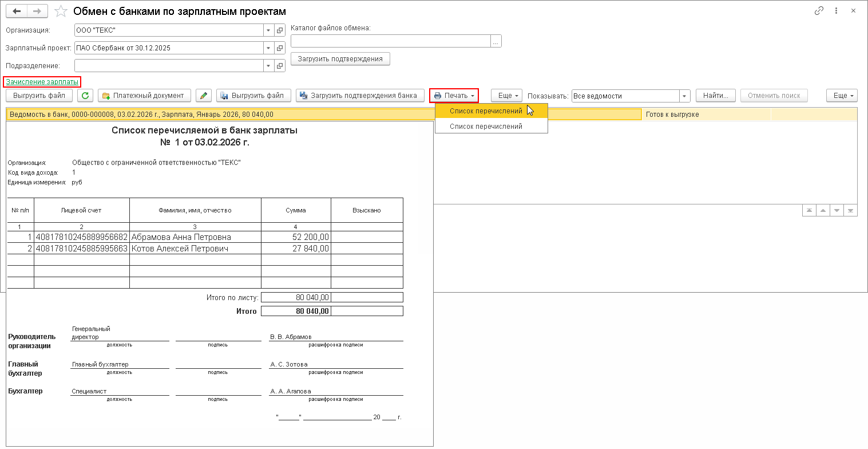Open the Организация record with its open button
The width and height of the screenshot is (868, 449).
click(280, 30)
